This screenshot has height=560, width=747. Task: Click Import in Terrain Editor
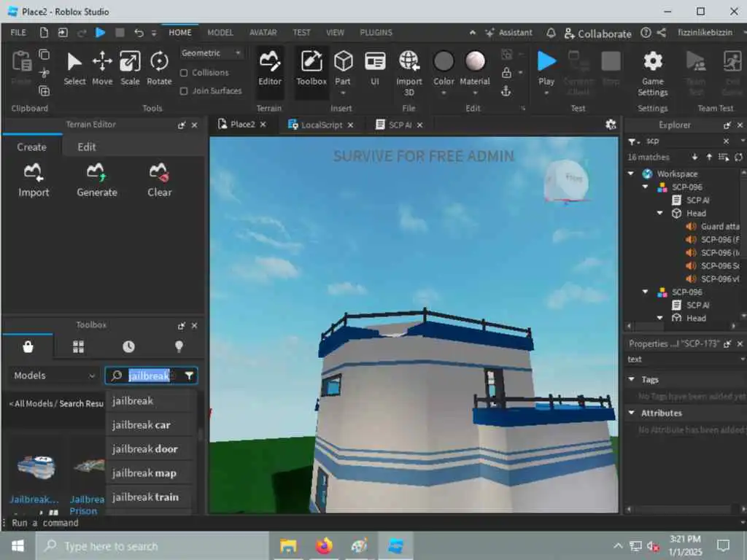pos(34,181)
